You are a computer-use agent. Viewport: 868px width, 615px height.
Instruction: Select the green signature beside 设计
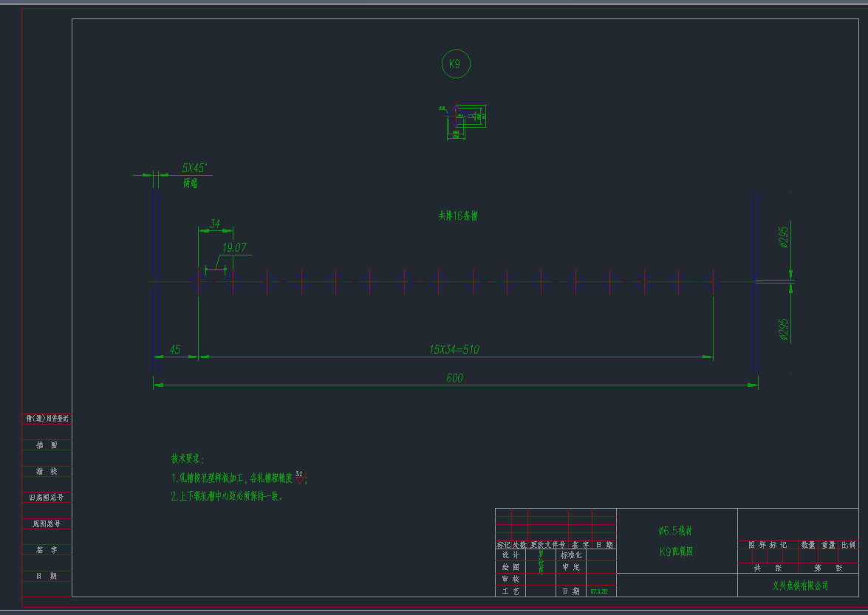[541, 562]
